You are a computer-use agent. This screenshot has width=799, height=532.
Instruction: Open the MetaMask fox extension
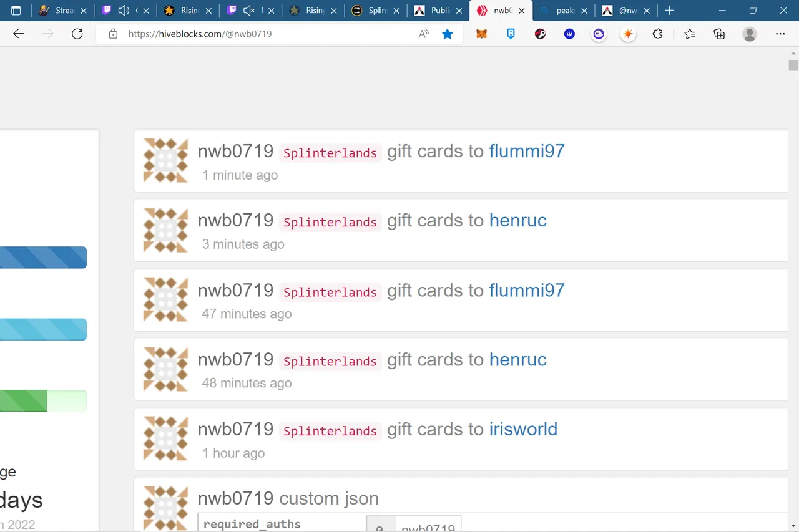pos(481,34)
